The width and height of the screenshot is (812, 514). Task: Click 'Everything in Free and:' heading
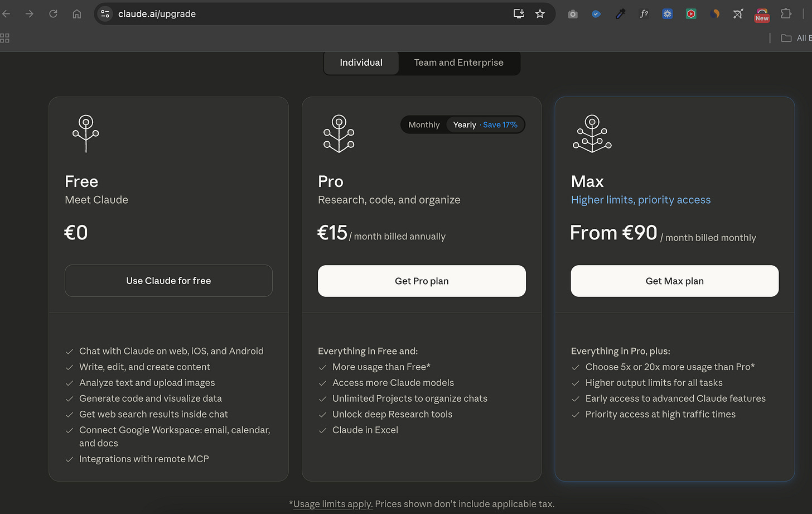368,351
